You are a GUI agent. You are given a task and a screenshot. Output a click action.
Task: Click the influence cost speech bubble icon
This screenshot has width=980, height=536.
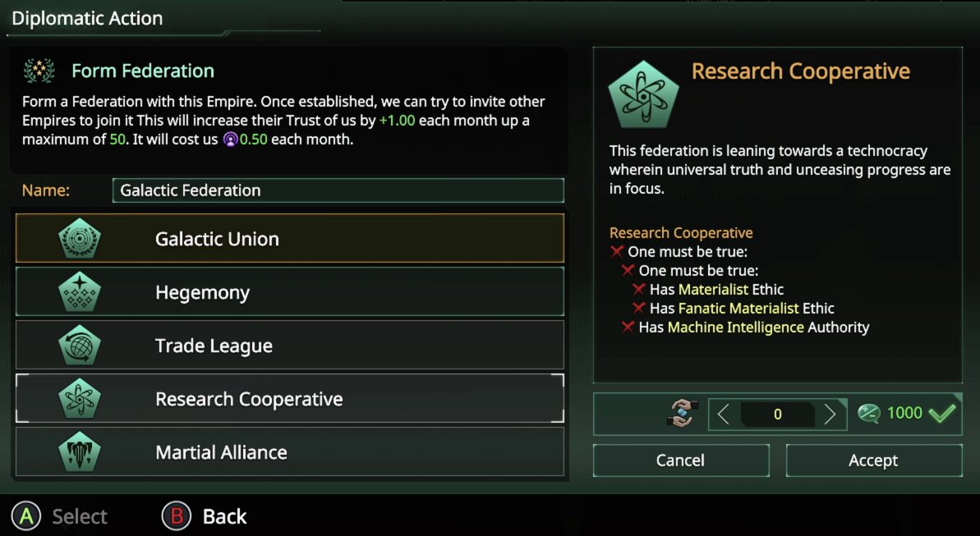869,413
